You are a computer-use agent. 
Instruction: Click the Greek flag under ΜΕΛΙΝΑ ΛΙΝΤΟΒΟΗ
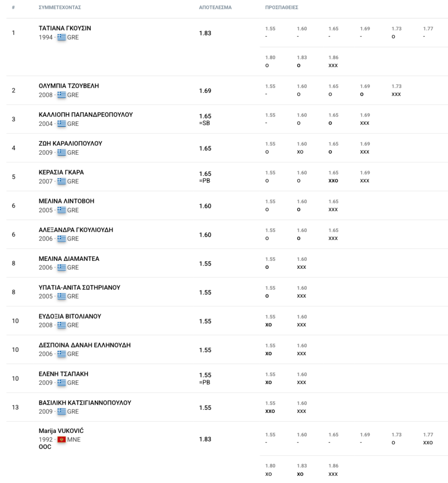click(61, 210)
